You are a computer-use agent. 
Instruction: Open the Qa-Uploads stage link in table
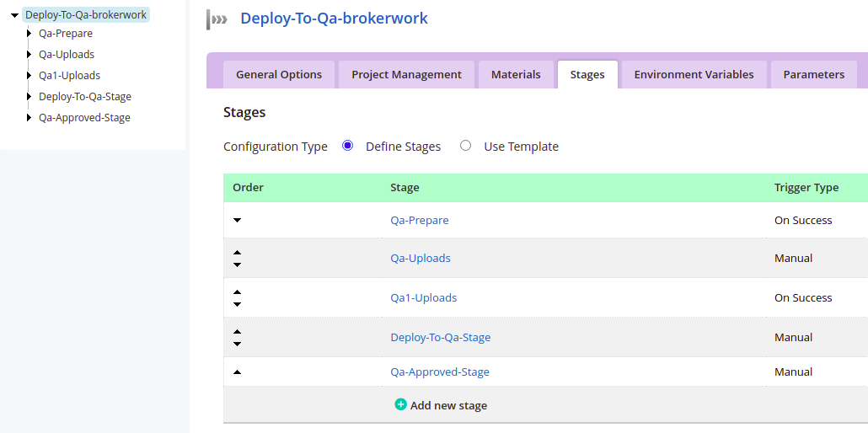click(x=421, y=258)
